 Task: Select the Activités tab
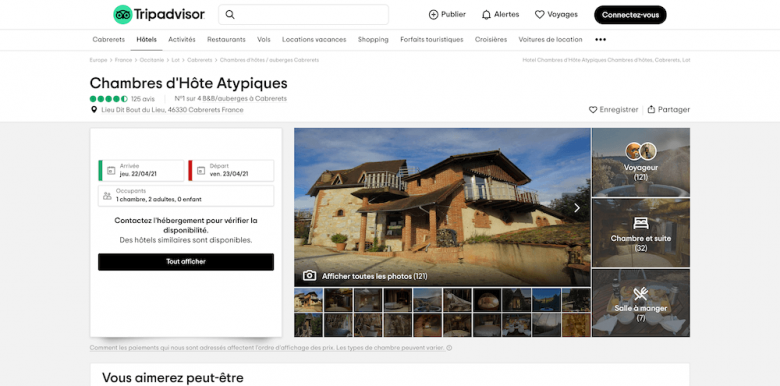tap(182, 40)
